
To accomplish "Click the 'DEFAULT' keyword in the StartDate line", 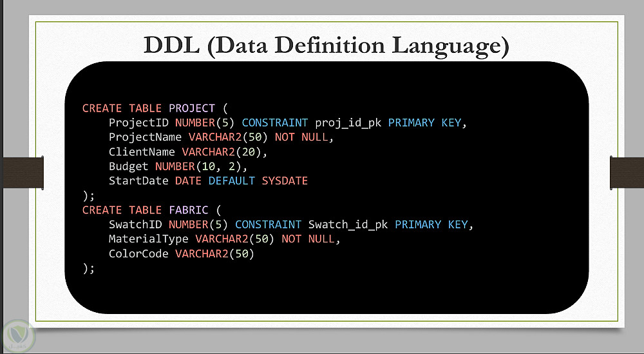I will tap(232, 181).
